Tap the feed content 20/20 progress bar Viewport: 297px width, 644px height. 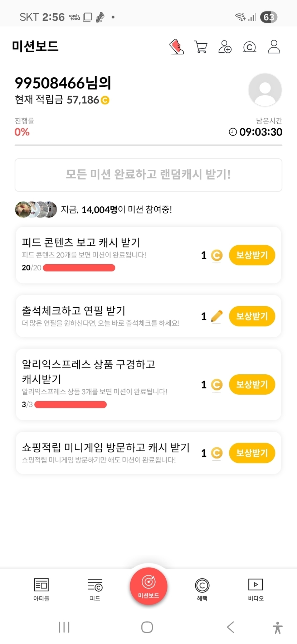click(x=79, y=268)
